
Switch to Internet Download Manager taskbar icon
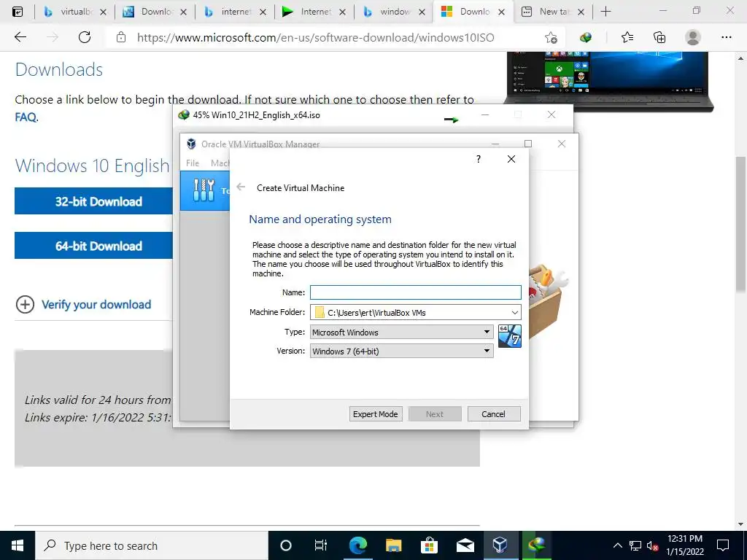[536, 545]
